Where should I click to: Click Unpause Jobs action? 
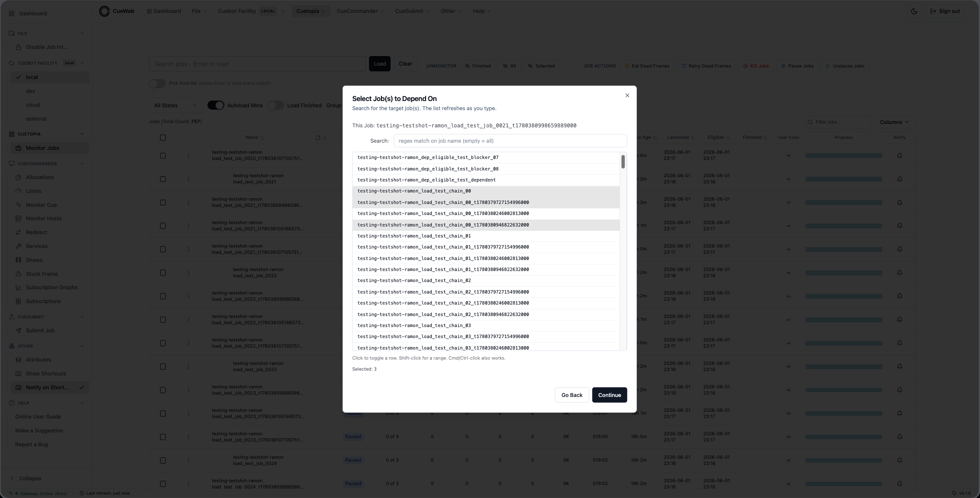tap(845, 66)
